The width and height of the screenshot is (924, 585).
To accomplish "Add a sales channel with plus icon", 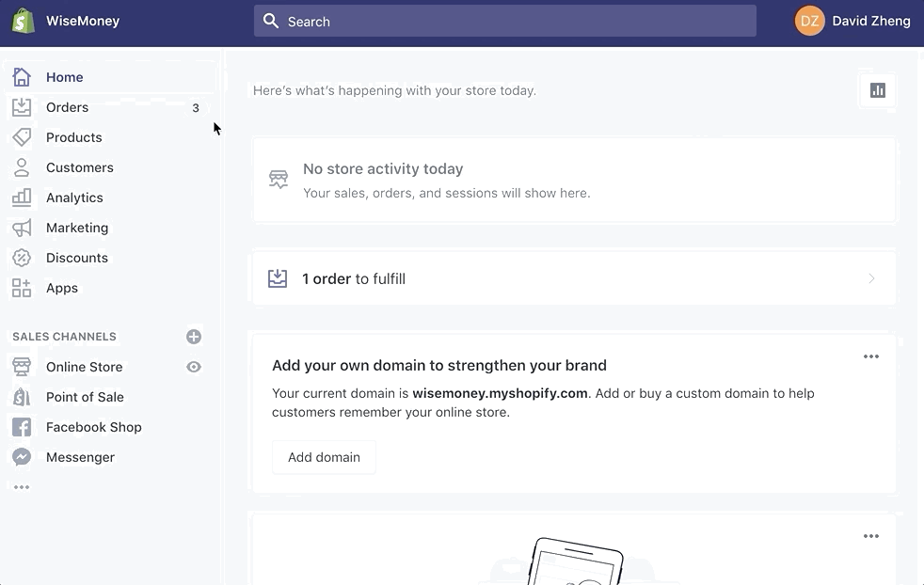I will coord(194,337).
